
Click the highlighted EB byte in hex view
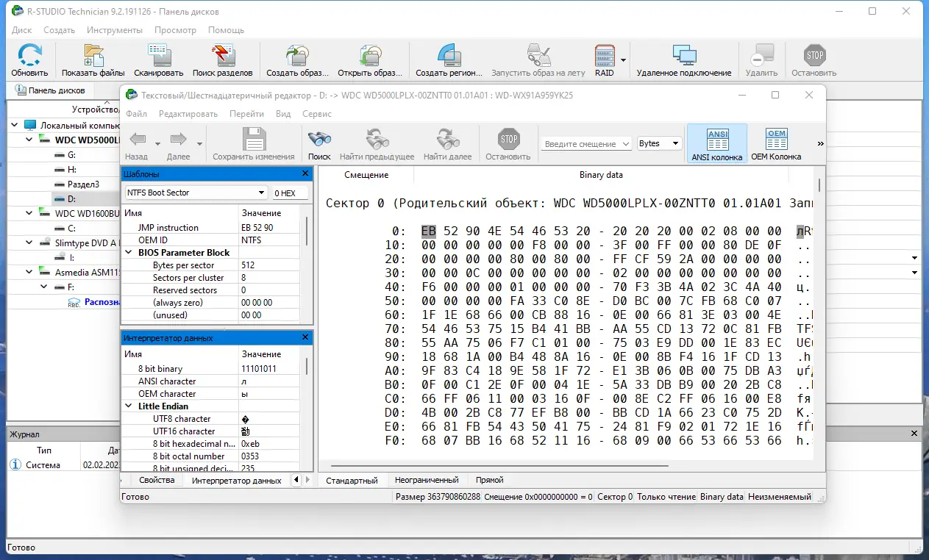coord(429,231)
